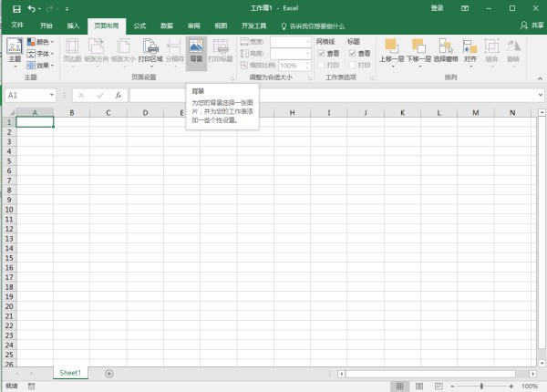Click the Insert Function fx icon
Viewport: 547px width, 392px height.
click(x=119, y=95)
